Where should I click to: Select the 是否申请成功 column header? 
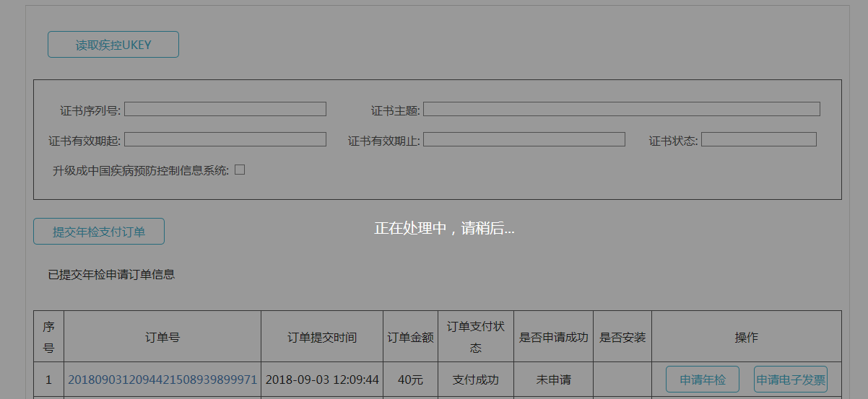pos(553,337)
